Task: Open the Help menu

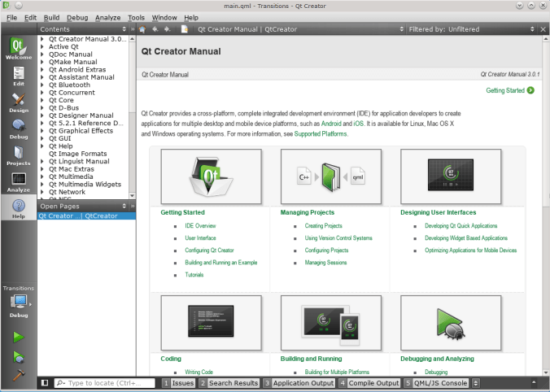Action: [191, 18]
